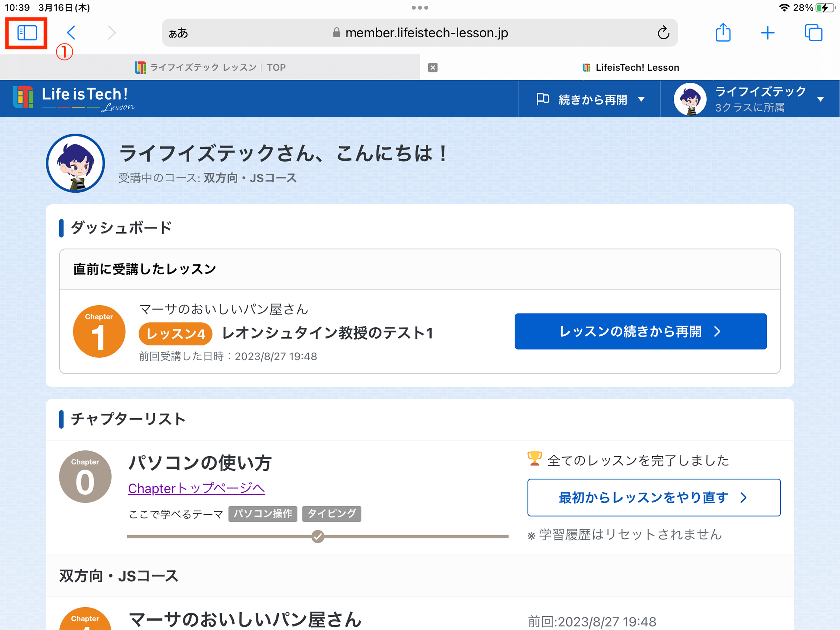840x630 pixels.
Task: Close the LifeisTech! Lesson tab
Action: coord(433,68)
